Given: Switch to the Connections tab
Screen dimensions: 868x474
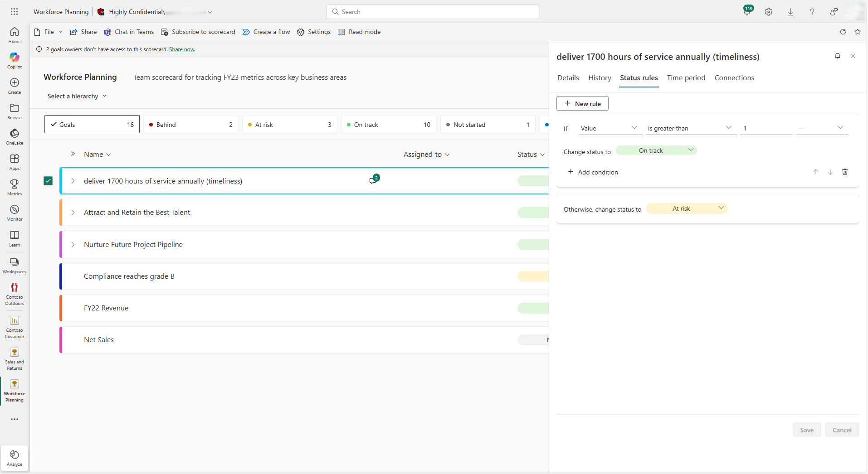Looking at the screenshot, I should (734, 78).
